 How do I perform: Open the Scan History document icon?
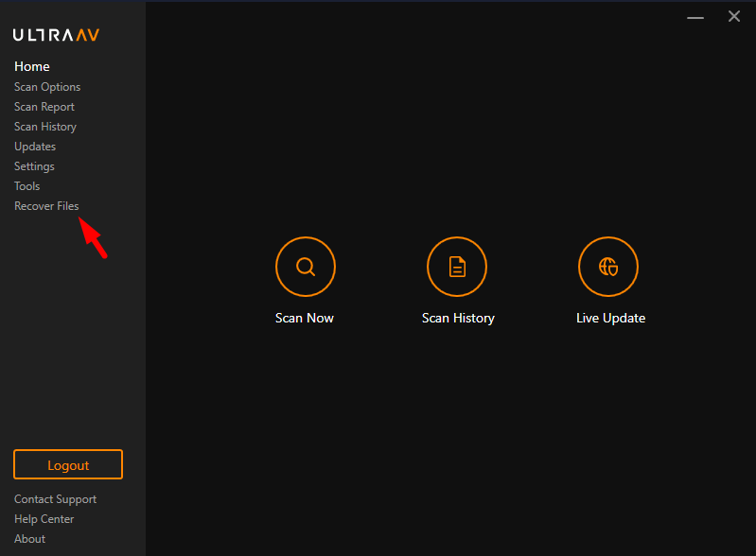click(x=457, y=267)
